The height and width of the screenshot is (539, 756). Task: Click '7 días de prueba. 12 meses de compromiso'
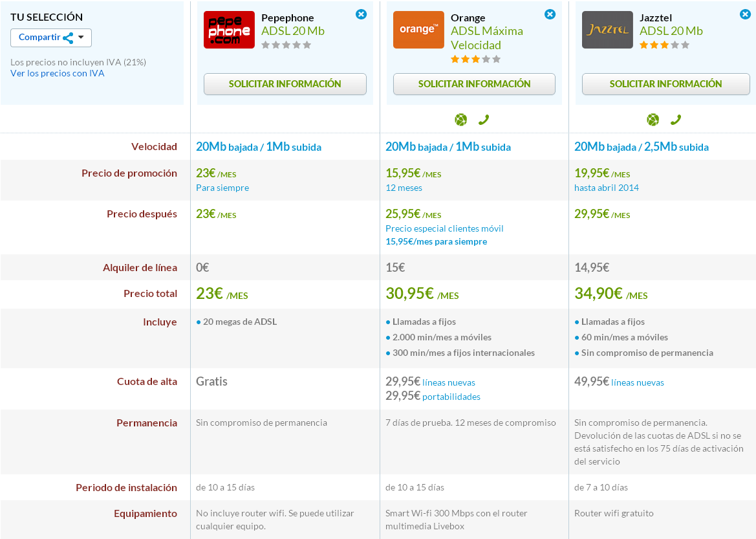(471, 423)
